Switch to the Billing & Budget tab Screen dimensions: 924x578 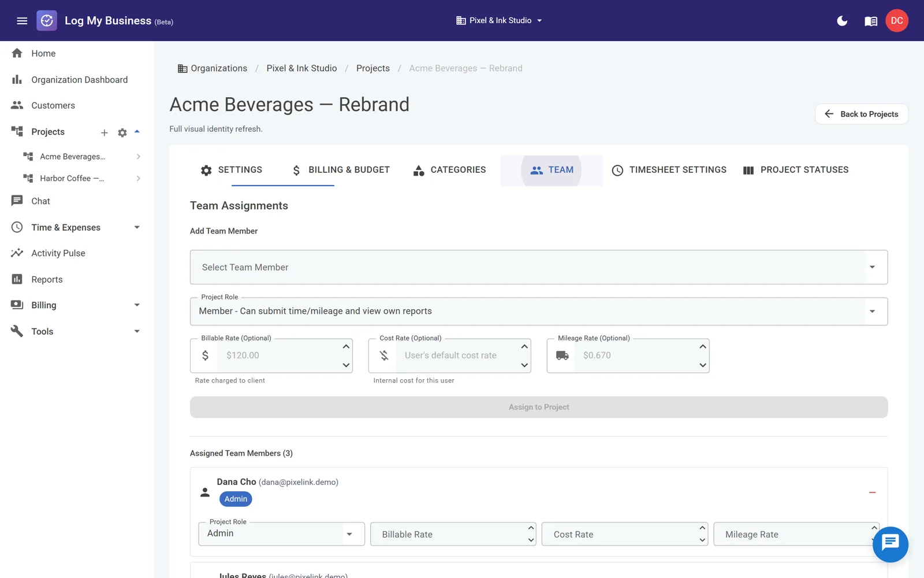[x=341, y=170]
